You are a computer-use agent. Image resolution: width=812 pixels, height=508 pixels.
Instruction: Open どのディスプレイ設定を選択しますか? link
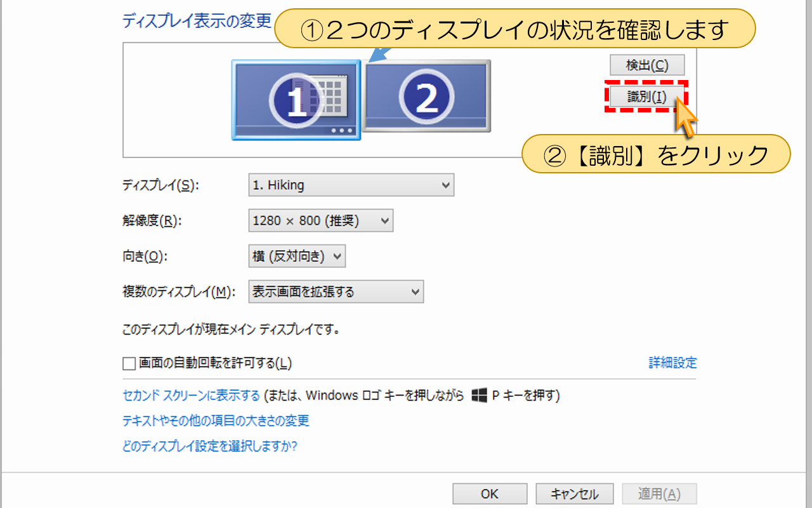(x=209, y=446)
